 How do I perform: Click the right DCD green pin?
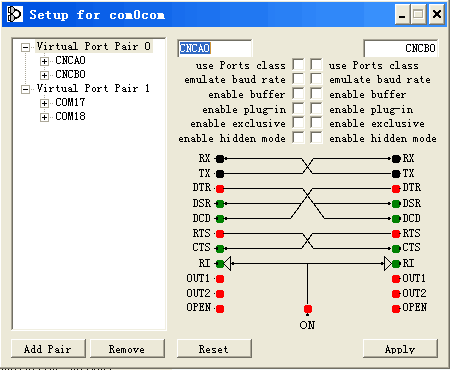pyautogui.click(x=396, y=219)
